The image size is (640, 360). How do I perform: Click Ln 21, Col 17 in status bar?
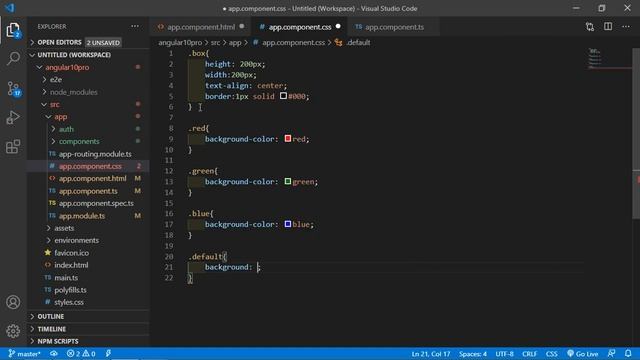coord(431,354)
